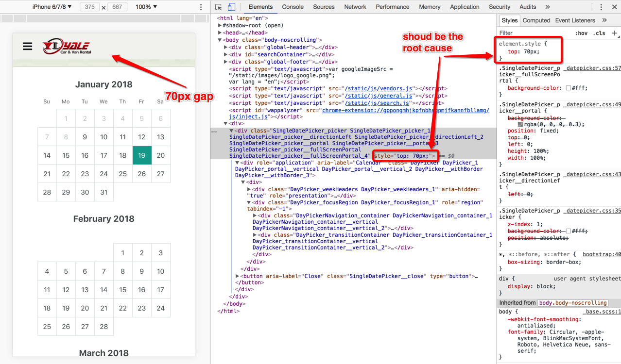621x364 pixels.
Task: Click the Yale Car & Van Rental logo
Action: 66,47
